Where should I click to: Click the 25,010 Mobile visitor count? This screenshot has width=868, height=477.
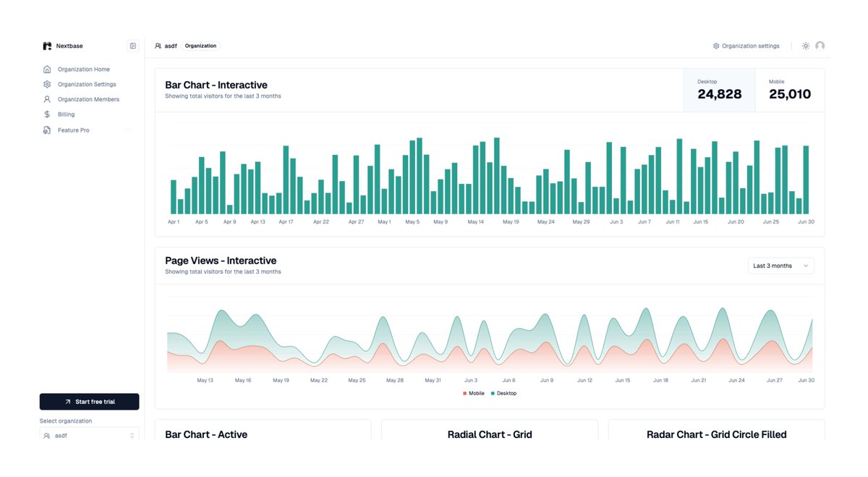(790, 94)
